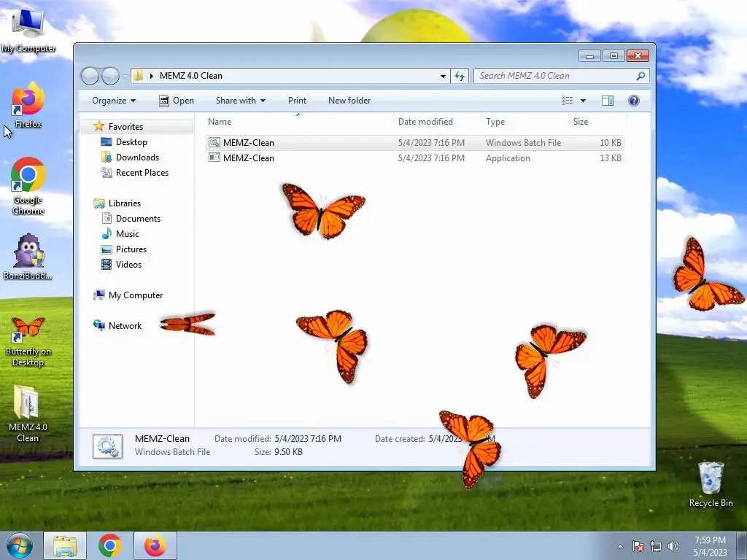Click the details pane batch file thumbnail
The width and height of the screenshot is (747, 560).
pyautogui.click(x=108, y=446)
